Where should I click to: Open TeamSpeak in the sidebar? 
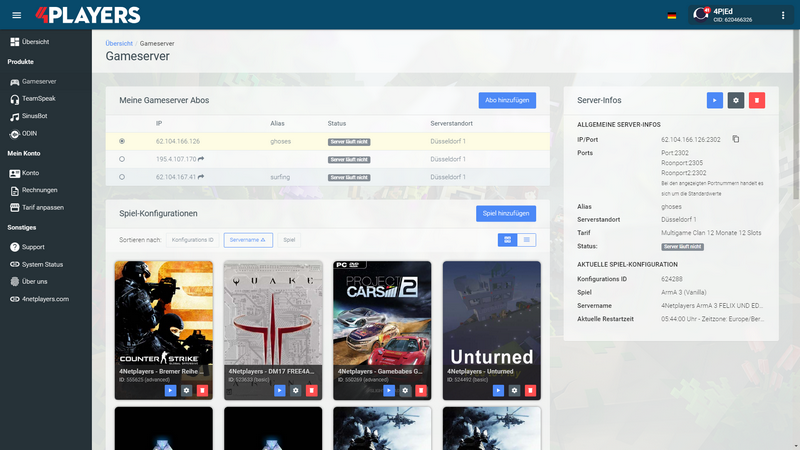click(x=40, y=99)
